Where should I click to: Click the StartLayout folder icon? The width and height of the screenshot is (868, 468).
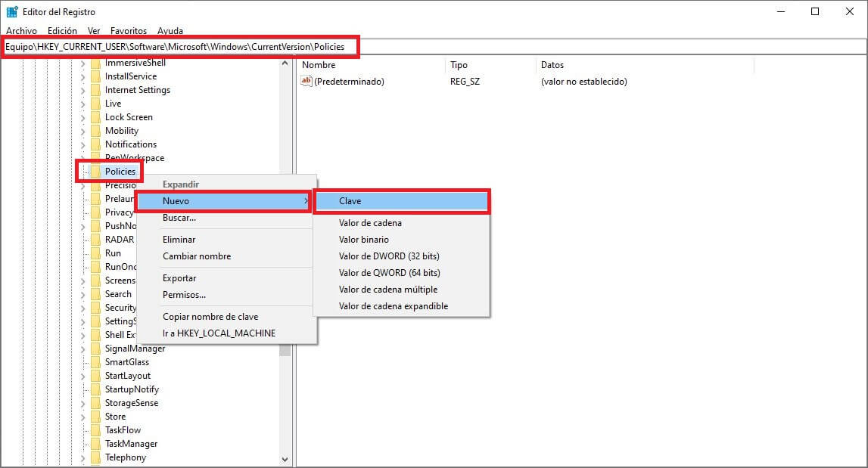coord(95,376)
